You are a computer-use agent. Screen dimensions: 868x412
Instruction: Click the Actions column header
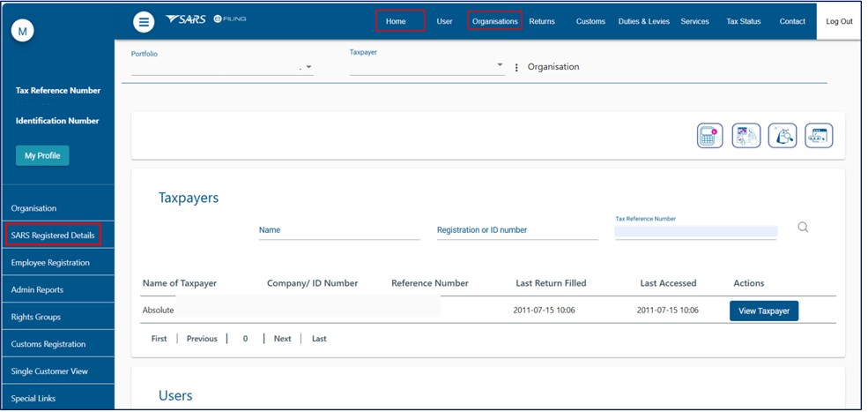pos(748,283)
